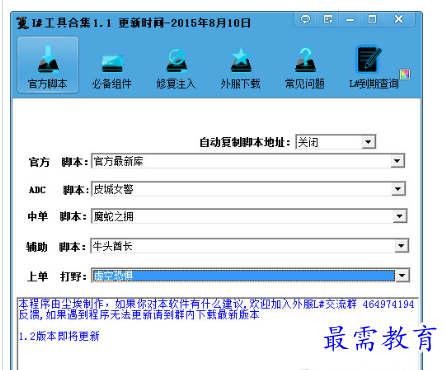Expand the 中单脚本 dropdown arrow

click(x=400, y=217)
